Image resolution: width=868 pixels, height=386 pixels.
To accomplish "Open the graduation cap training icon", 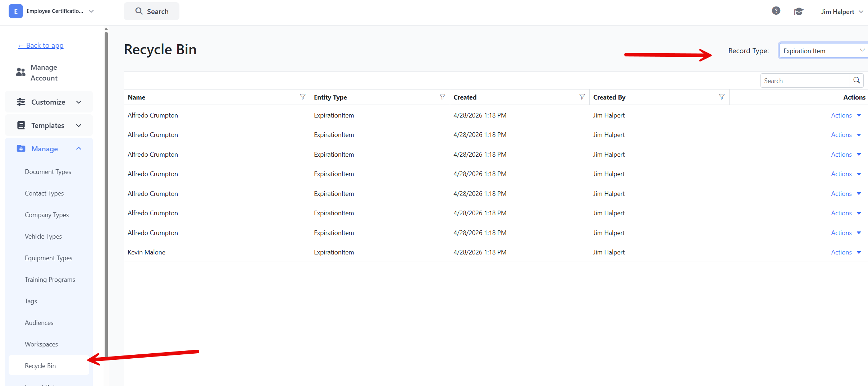I will (799, 12).
